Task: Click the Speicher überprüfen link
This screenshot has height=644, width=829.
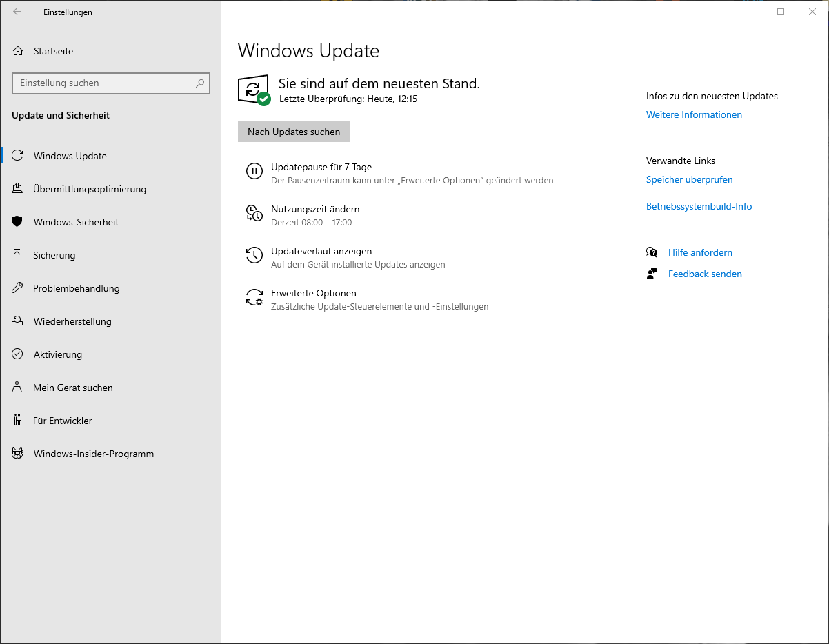Action: (689, 179)
